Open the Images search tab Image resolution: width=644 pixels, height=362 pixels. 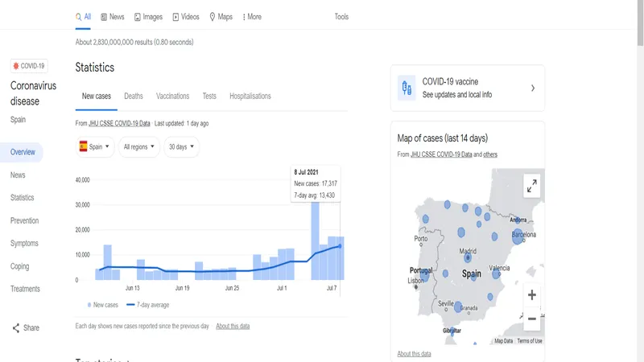[x=148, y=17]
